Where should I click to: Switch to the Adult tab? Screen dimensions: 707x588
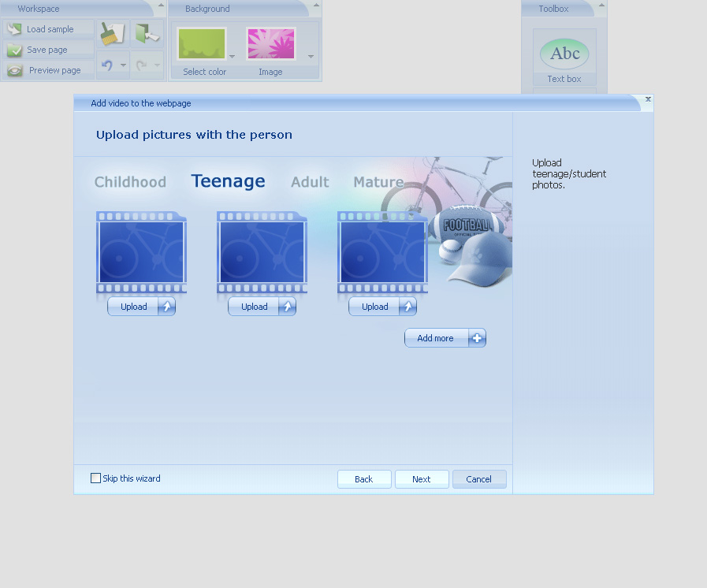(310, 182)
